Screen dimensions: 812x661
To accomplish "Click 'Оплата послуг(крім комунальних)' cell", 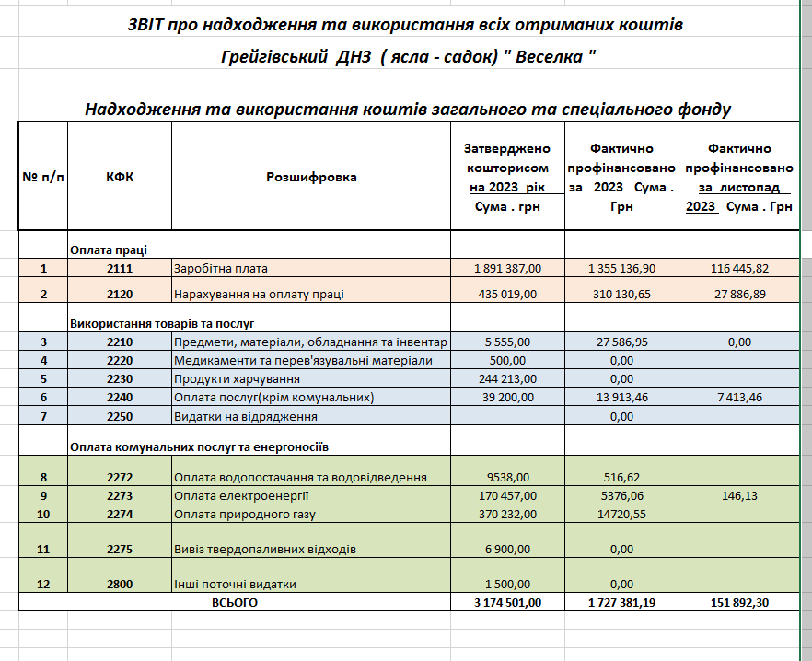I will tap(311, 397).
